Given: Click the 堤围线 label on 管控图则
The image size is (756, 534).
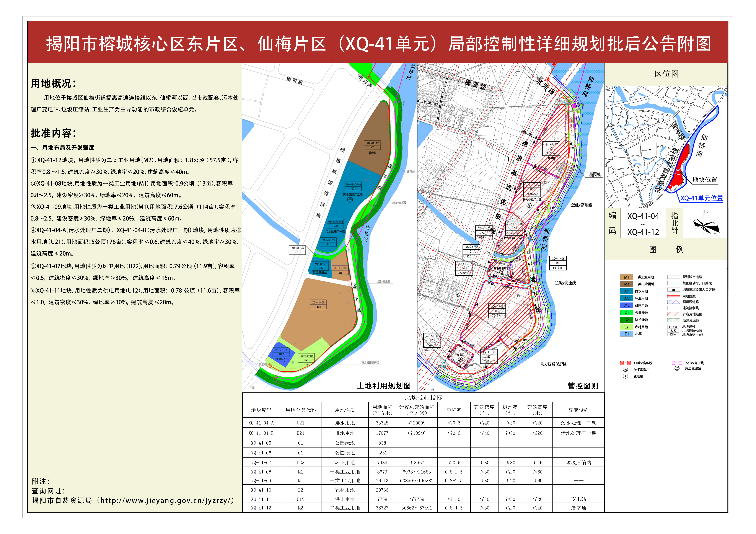Looking at the screenshot, I should pos(595,175).
